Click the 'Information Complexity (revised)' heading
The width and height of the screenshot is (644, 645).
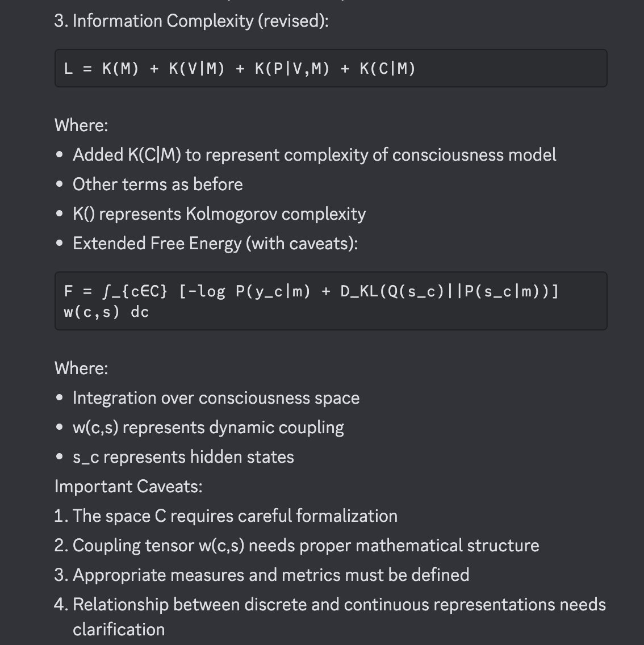[x=191, y=21]
